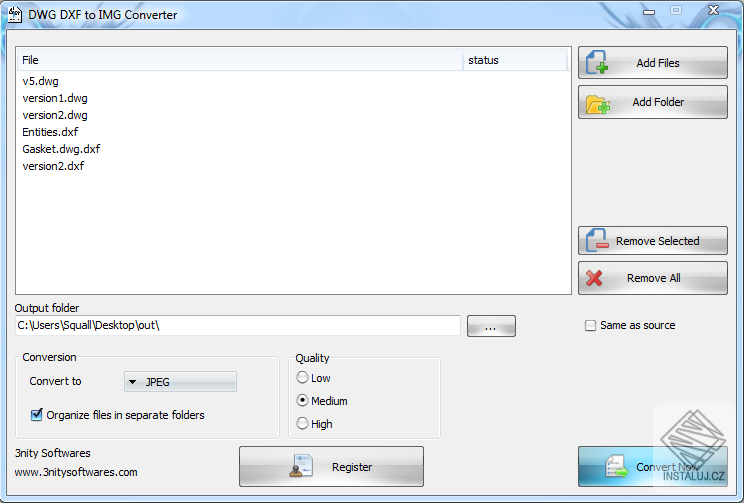Click the Register button label
This screenshot has height=503, width=744.
tap(352, 467)
